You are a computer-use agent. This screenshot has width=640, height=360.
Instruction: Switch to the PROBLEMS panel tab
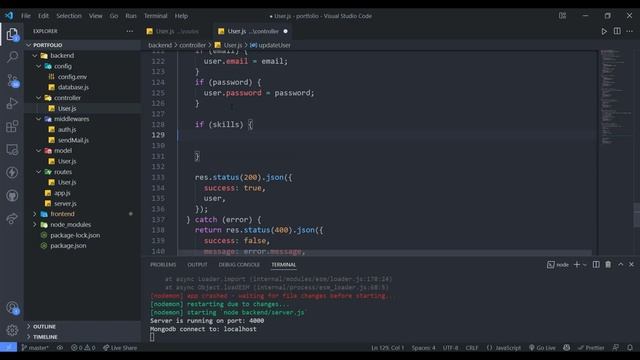163,264
